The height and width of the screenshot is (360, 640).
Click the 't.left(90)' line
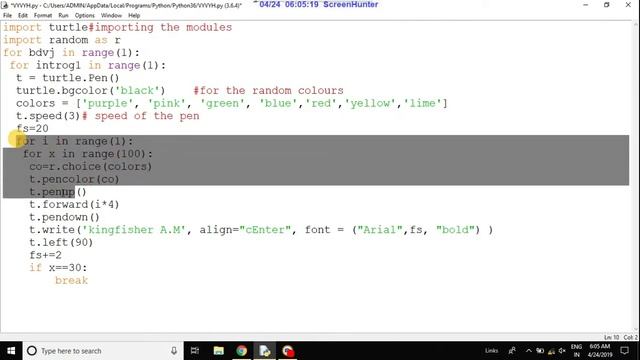(x=61, y=242)
